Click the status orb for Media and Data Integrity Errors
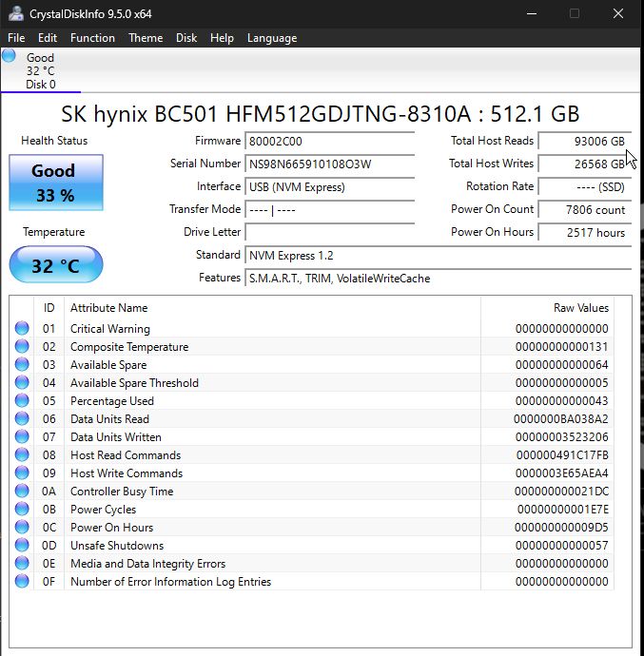 point(22,563)
